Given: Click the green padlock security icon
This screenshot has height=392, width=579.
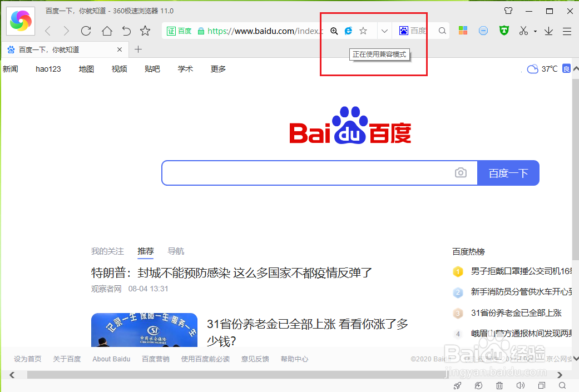Looking at the screenshot, I should 201,31.
